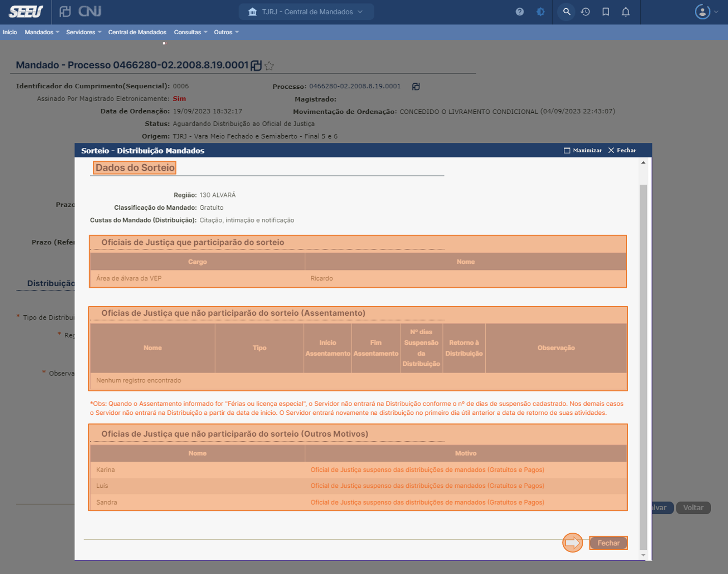Click the Voltar button behind dialog
This screenshot has width=728, height=574.
[693, 508]
